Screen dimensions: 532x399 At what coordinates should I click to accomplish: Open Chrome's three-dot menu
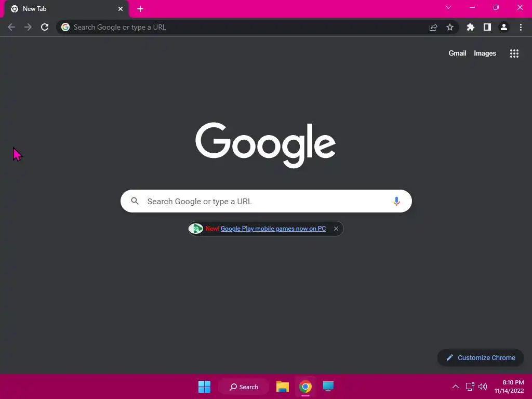pos(521,27)
